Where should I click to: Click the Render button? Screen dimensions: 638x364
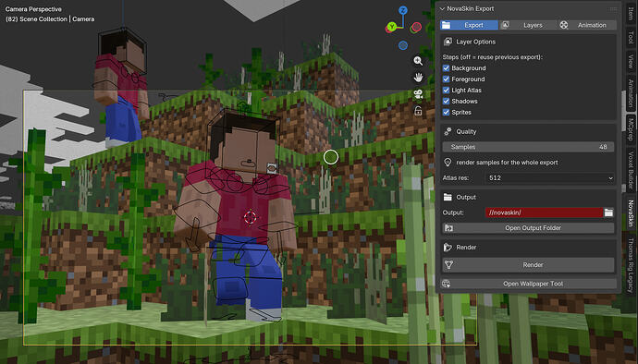528,265
